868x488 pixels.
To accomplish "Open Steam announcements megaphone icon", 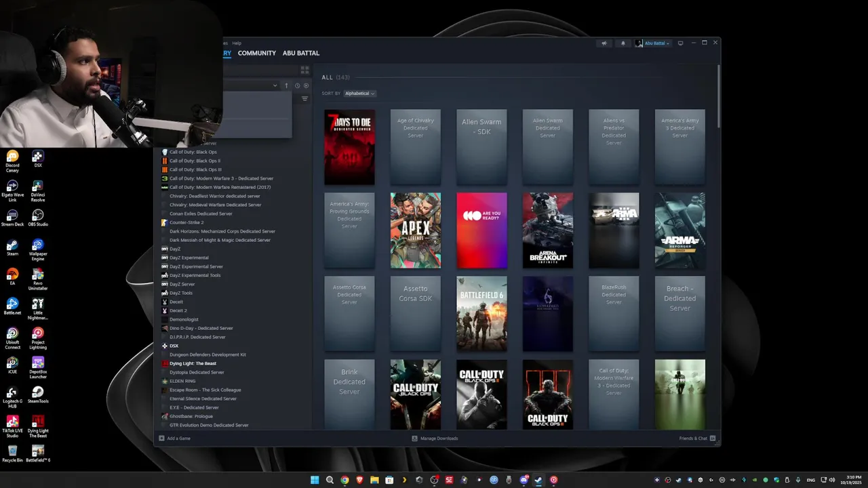I will coord(604,43).
